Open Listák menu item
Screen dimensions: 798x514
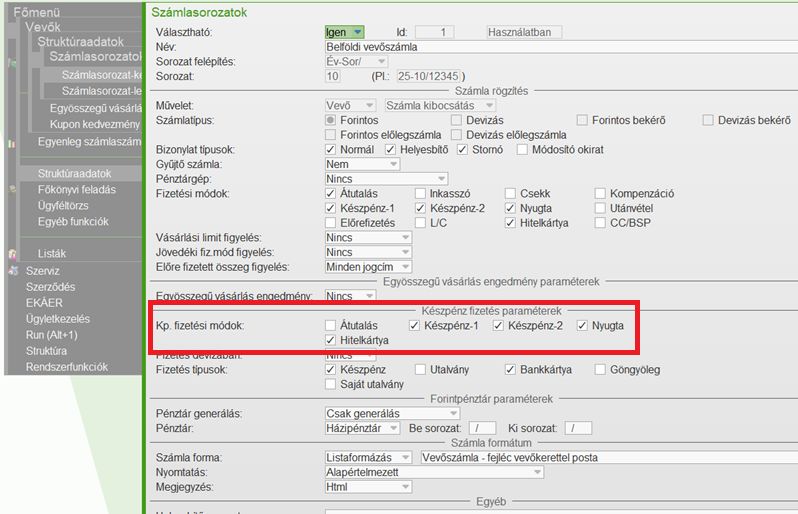pyautogui.click(x=52, y=253)
